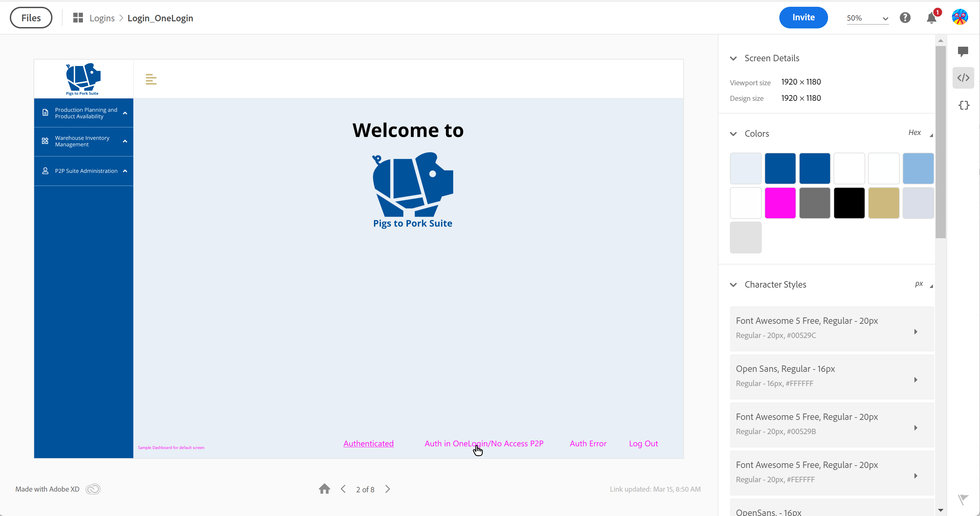
Task: Open the variables curly braces icon
Action: [964, 106]
